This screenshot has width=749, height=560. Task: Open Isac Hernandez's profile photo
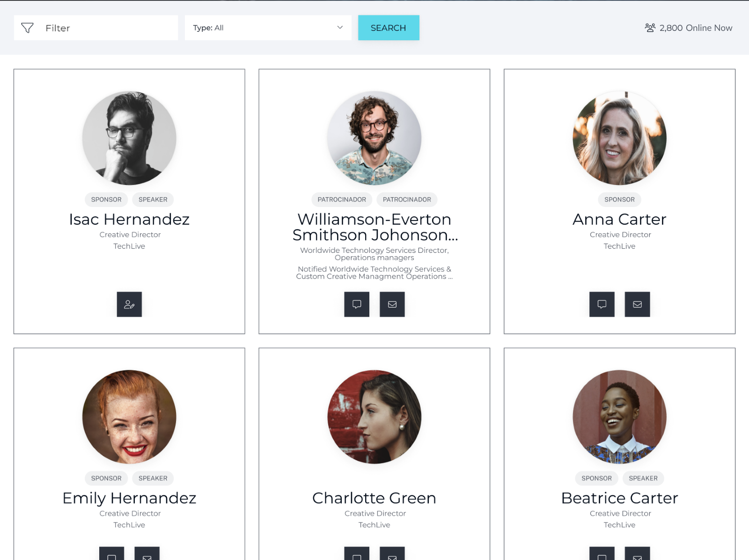(129, 138)
